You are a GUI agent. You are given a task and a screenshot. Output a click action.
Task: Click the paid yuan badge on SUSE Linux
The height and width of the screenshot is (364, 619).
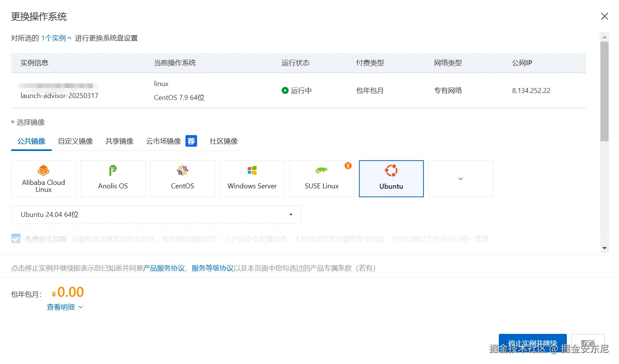348,166
